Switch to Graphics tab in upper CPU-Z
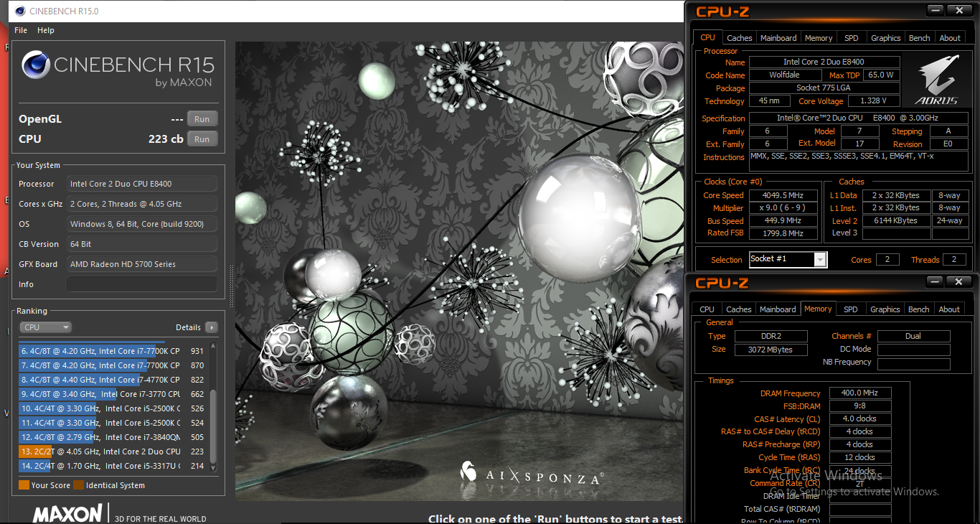Image resolution: width=980 pixels, height=524 pixels. (885, 38)
